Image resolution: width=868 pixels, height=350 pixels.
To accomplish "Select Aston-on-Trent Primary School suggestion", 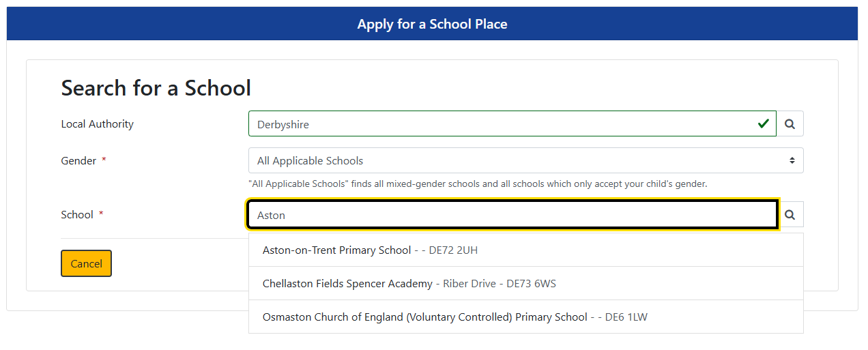I will click(x=337, y=250).
